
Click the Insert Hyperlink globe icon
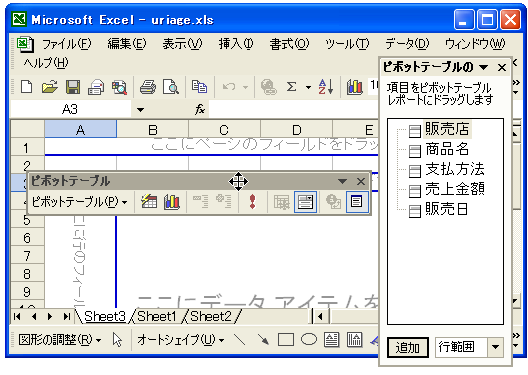coord(268,87)
